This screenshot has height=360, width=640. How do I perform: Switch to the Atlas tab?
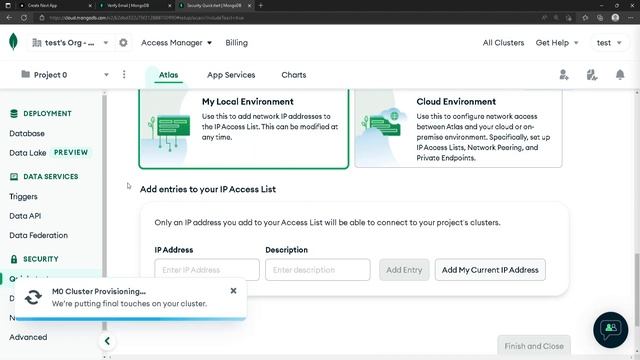[x=168, y=75]
